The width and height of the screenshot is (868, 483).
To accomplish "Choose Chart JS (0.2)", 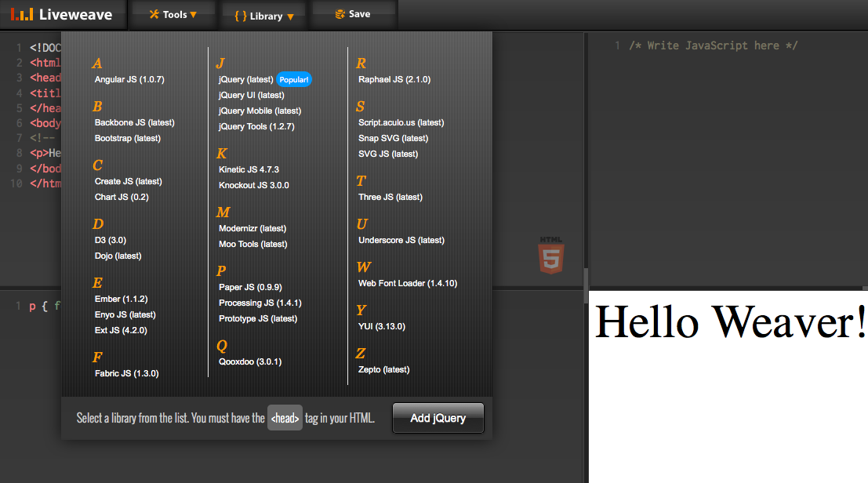I will pos(122,197).
